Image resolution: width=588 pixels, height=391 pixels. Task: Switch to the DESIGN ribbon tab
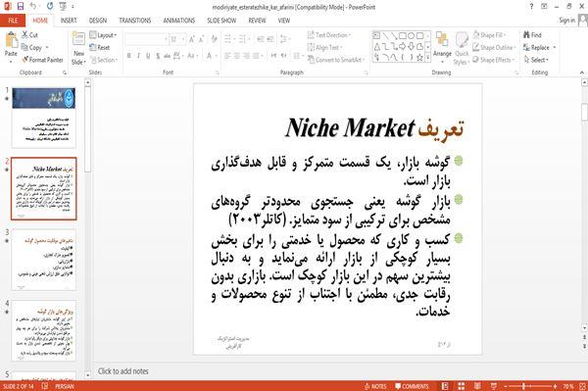click(x=98, y=21)
